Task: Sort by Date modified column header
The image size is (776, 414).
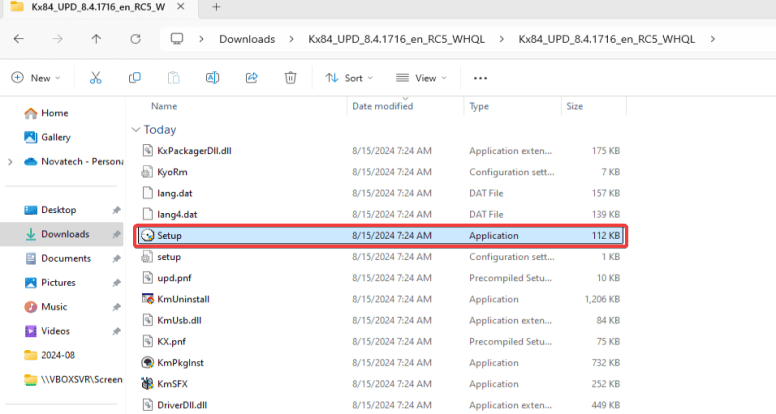Action: pos(382,106)
